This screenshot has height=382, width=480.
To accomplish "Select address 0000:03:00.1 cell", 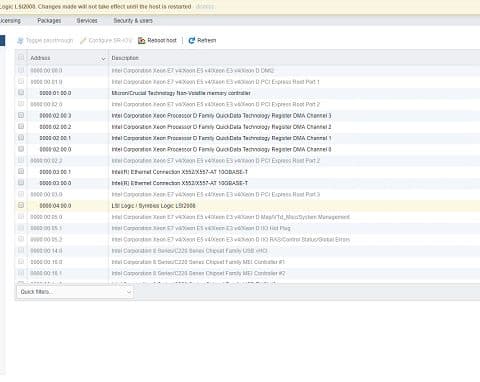I will coord(55,172).
